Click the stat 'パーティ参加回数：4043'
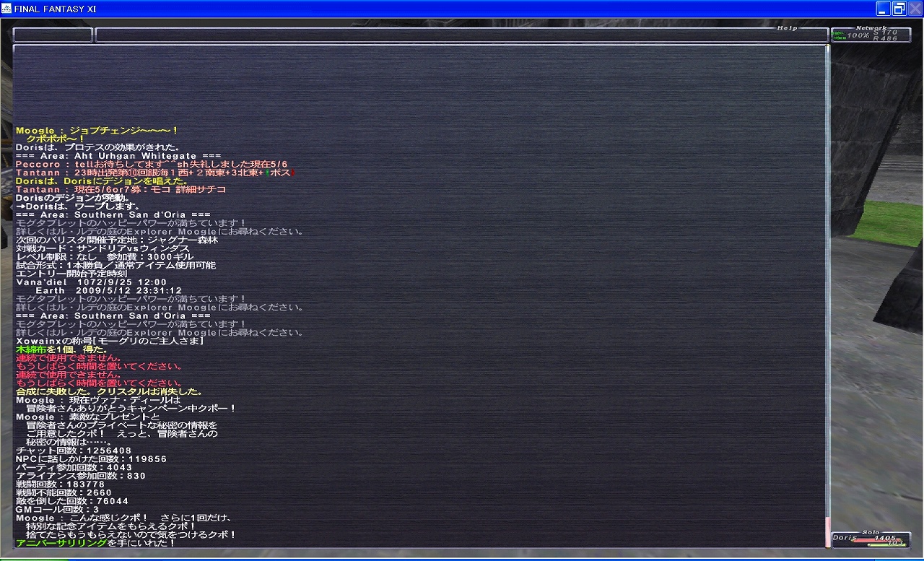 pos(74,467)
